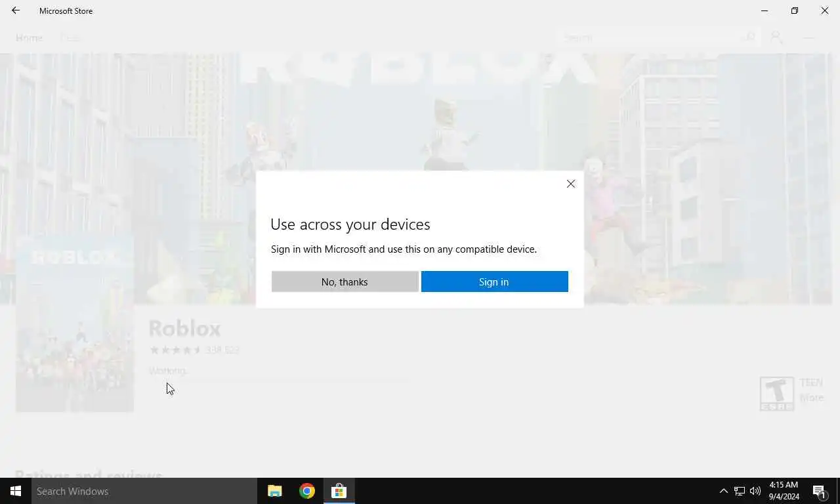Click the Roblox title text
Image resolution: width=840 pixels, height=504 pixels.
(184, 328)
